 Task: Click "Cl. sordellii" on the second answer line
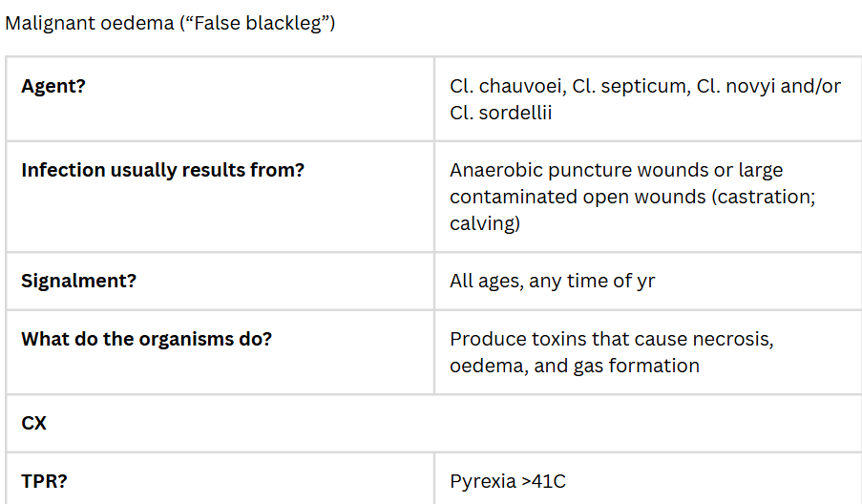501,113
